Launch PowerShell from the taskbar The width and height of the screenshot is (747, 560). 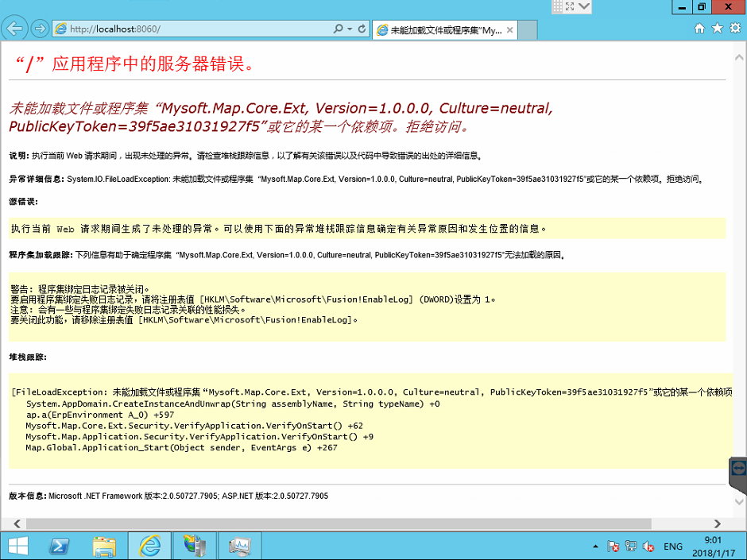coord(59,546)
